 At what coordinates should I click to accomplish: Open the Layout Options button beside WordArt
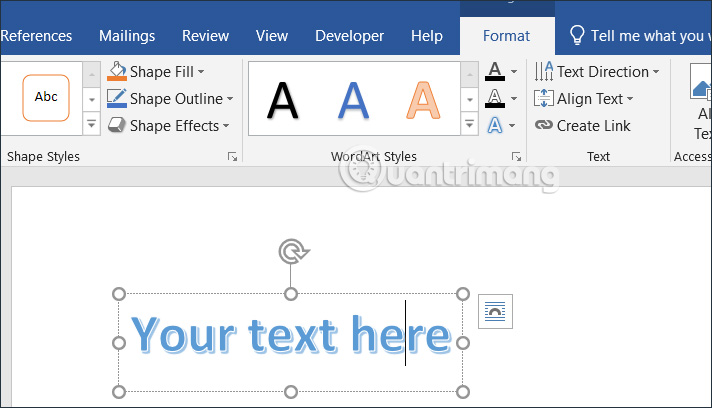click(495, 311)
